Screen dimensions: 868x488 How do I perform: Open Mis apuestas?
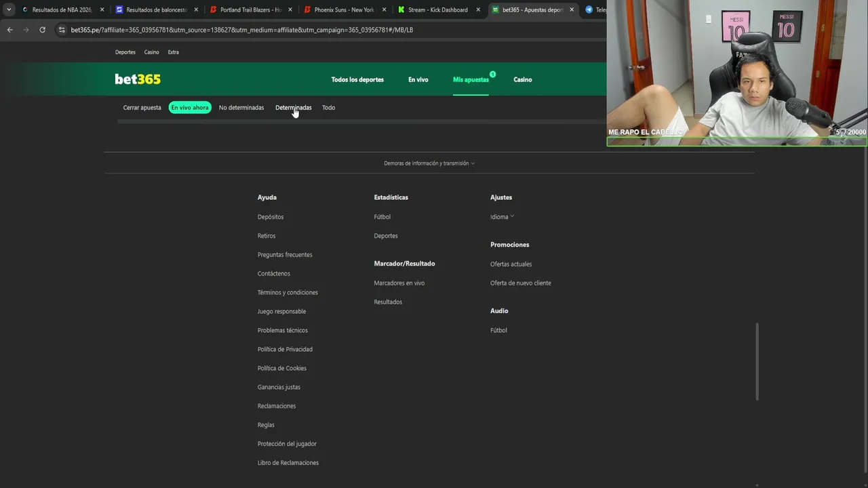[471, 79]
